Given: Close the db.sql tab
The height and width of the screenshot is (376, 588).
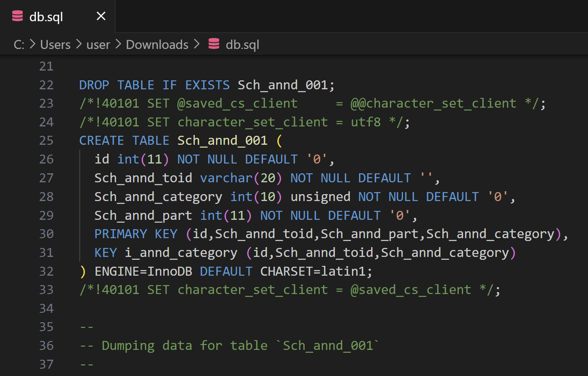Looking at the screenshot, I should 101,16.
